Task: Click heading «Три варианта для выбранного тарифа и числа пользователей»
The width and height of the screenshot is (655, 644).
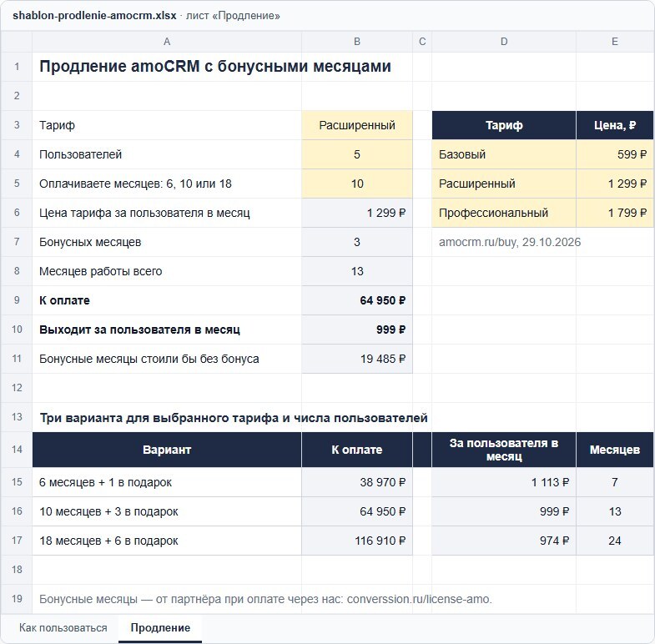Action: [234, 418]
